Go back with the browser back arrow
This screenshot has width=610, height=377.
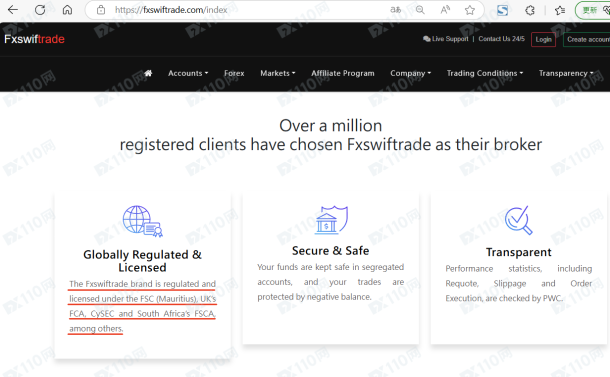(13, 10)
